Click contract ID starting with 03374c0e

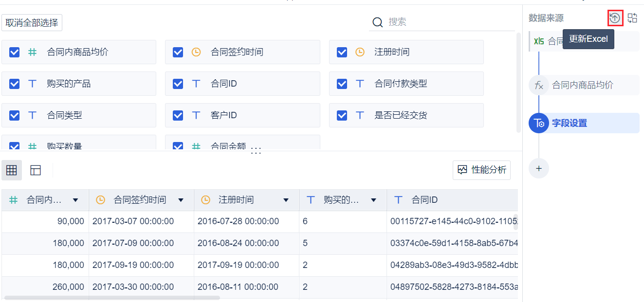(454, 243)
